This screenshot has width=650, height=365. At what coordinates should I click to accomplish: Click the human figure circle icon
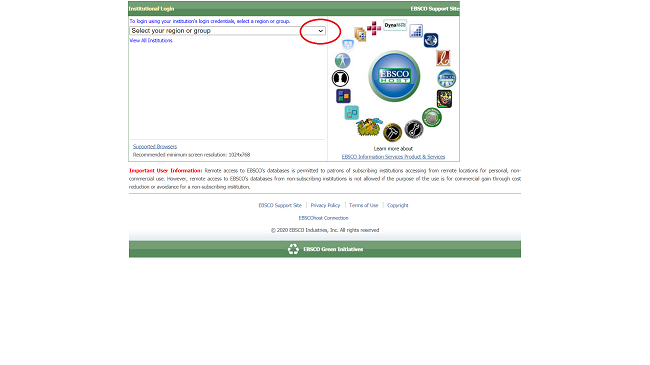click(x=342, y=61)
